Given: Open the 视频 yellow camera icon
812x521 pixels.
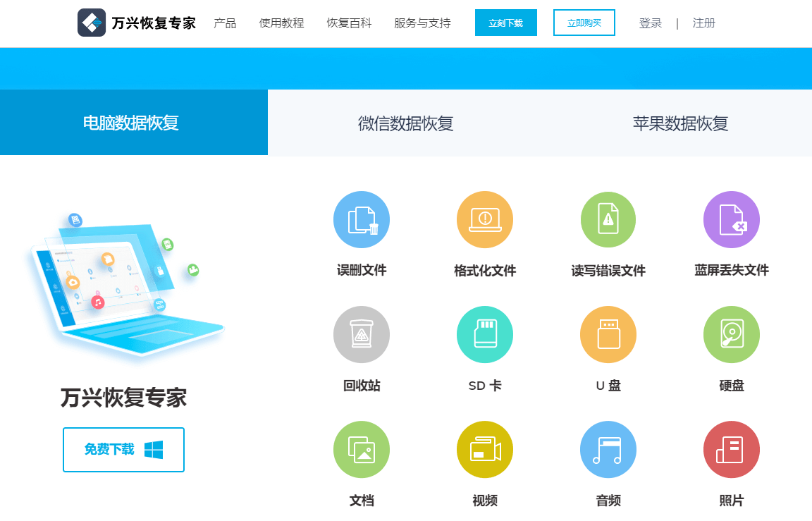Looking at the screenshot, I should pos(485,450).
